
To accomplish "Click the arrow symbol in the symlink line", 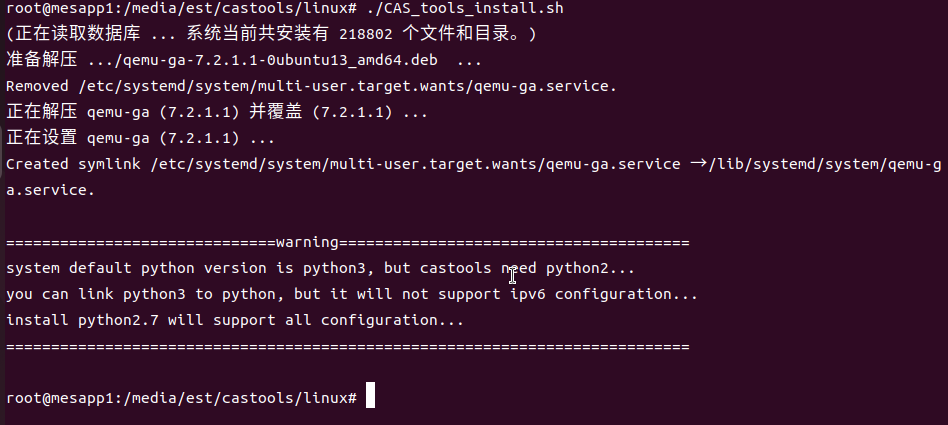I will [699, 164].
